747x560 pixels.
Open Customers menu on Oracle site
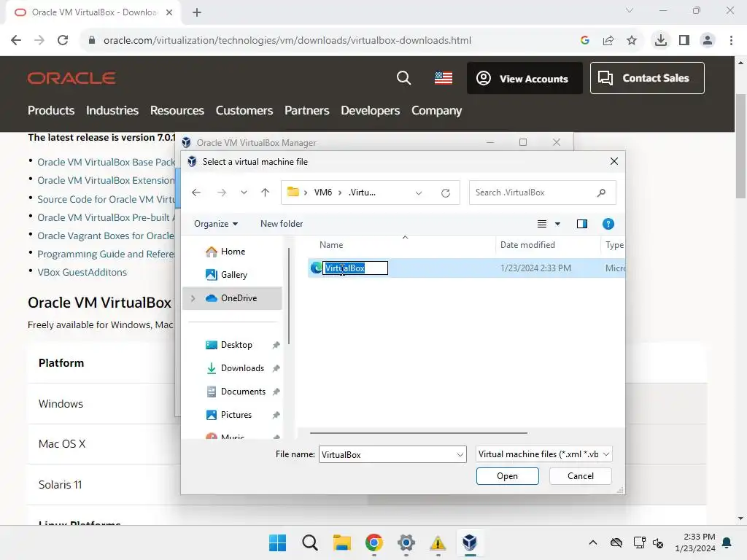(x=244, y=111)
